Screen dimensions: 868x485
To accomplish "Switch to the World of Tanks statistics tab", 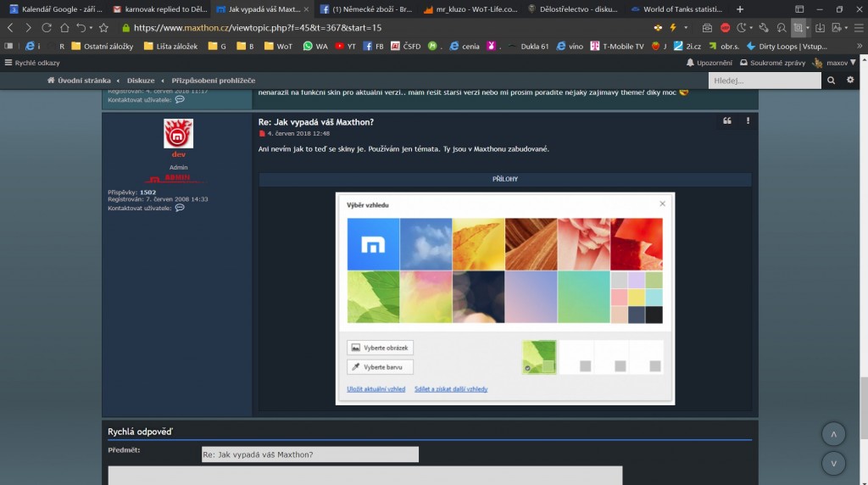I will [x=676, y=8].
